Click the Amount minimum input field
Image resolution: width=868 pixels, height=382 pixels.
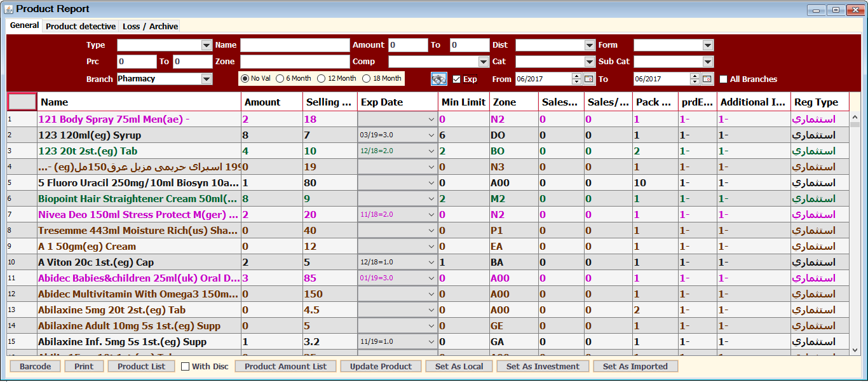click(x=409, y=45)
